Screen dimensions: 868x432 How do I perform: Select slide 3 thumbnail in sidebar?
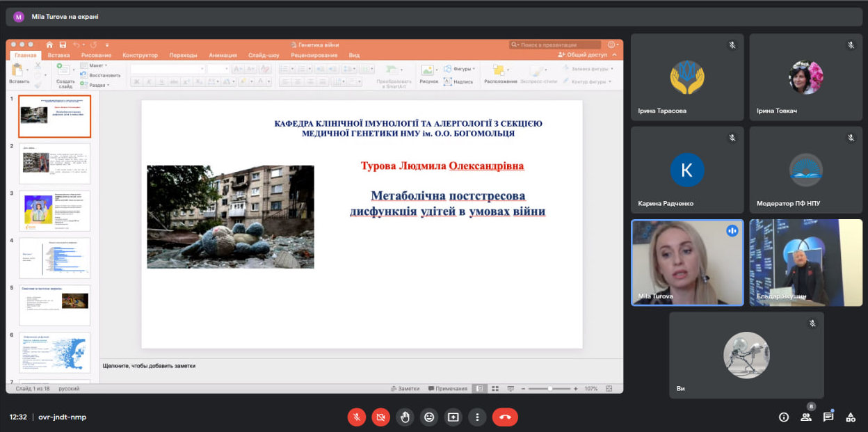[x=54, y=211]
